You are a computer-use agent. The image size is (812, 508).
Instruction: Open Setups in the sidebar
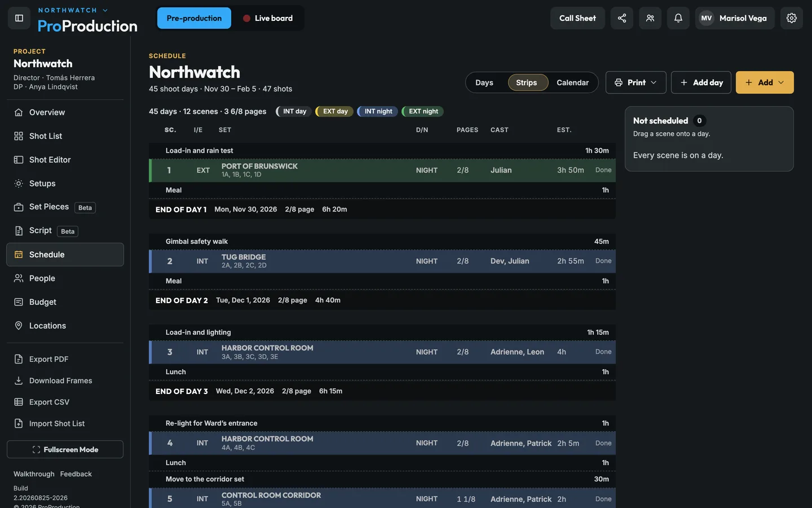click(x=65, y=183)
